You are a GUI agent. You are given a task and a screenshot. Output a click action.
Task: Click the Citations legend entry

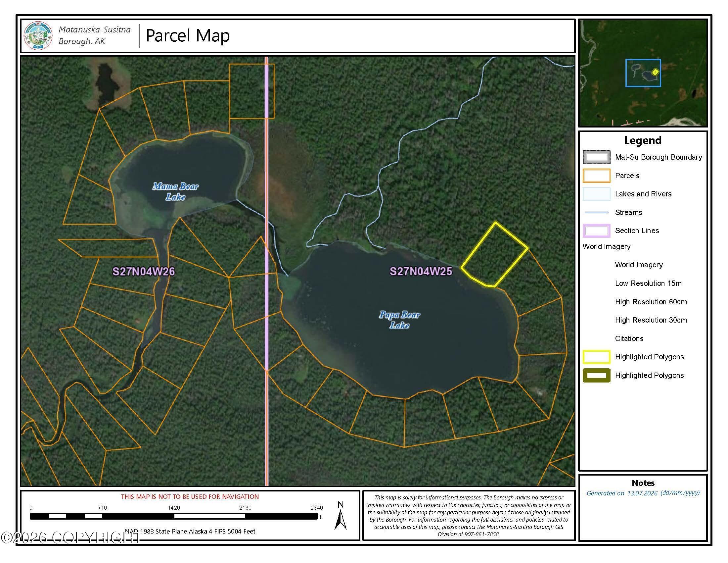point(629,338)
